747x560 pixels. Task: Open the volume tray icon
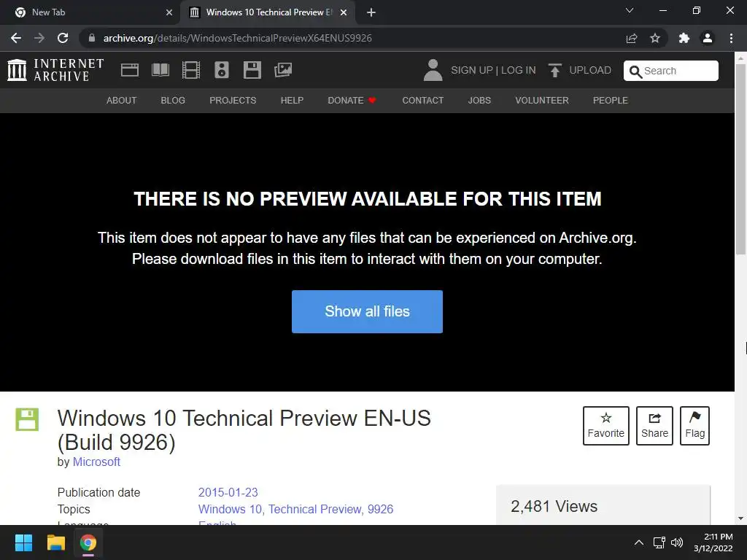[x=676, y=542]
